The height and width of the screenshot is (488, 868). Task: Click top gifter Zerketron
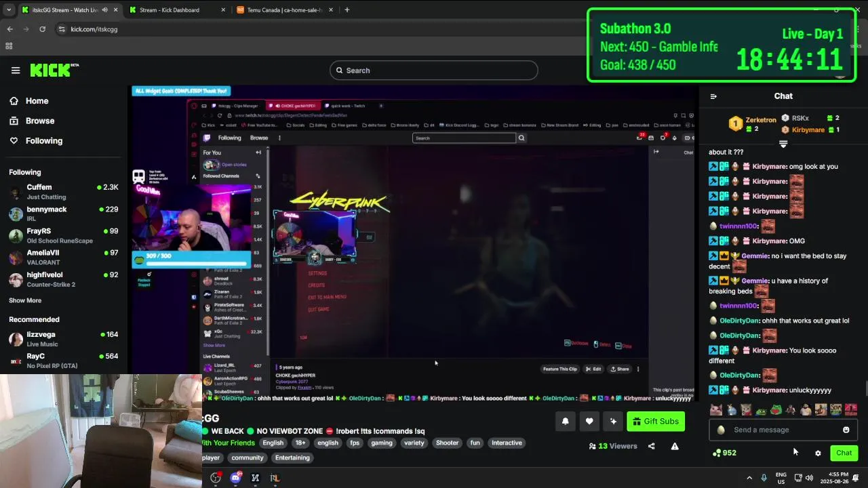pyautogui.click(x=752, y=124)
